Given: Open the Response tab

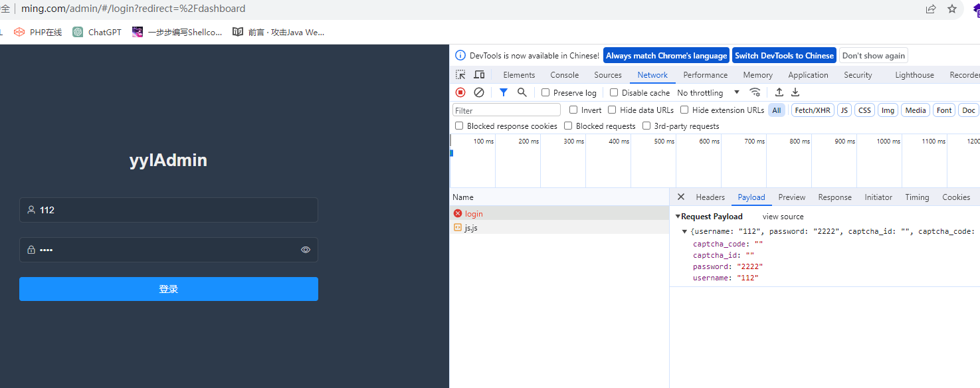Looking at the screenshot, I should coord(834,197).
